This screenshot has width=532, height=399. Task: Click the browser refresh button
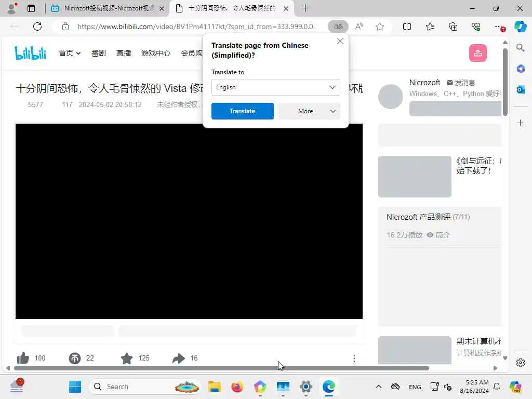pos(37,26)
